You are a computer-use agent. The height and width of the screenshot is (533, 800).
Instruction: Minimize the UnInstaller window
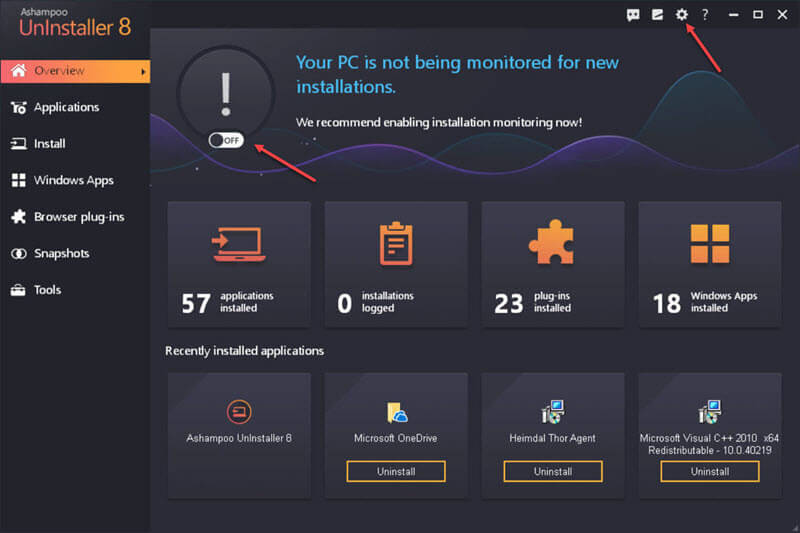point(733,15)
